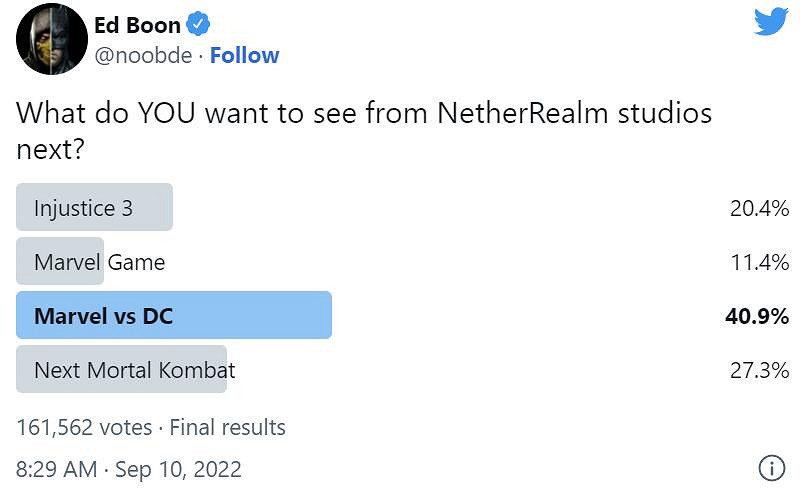
Task: Choose the Marvel Game poll option
Action: (99, 262)
